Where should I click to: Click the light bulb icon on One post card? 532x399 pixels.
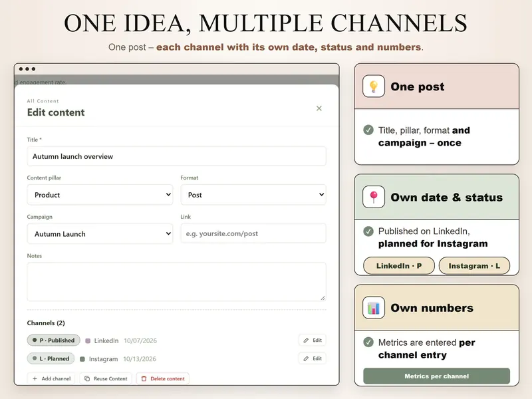(374, 86)
